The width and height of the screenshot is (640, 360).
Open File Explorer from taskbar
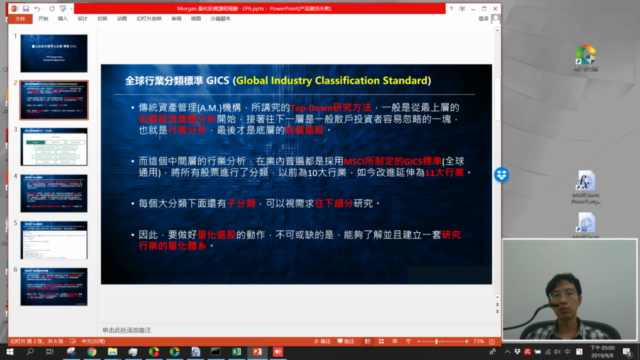[112, 352]
